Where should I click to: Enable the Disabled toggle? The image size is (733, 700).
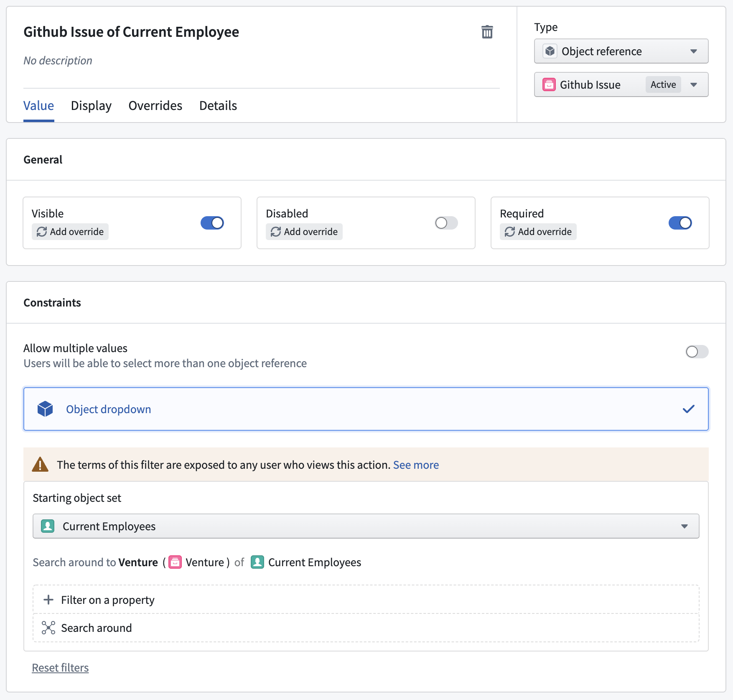pyautogui.click(x=446, y=223)
